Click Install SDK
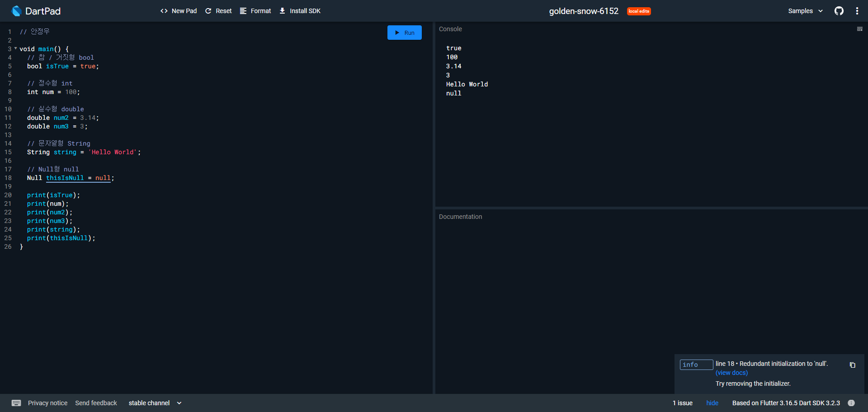868x412 pixels. point(300,11)
